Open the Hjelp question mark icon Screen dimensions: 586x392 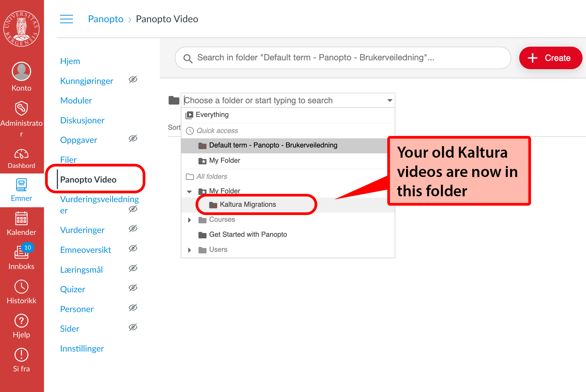pos(21,321)
